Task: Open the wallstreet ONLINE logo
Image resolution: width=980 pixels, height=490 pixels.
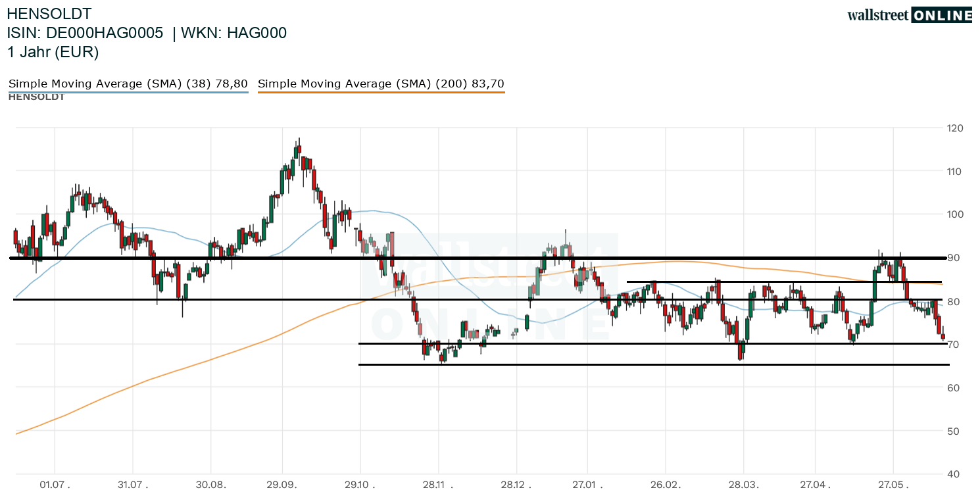Action: point(910,15)
